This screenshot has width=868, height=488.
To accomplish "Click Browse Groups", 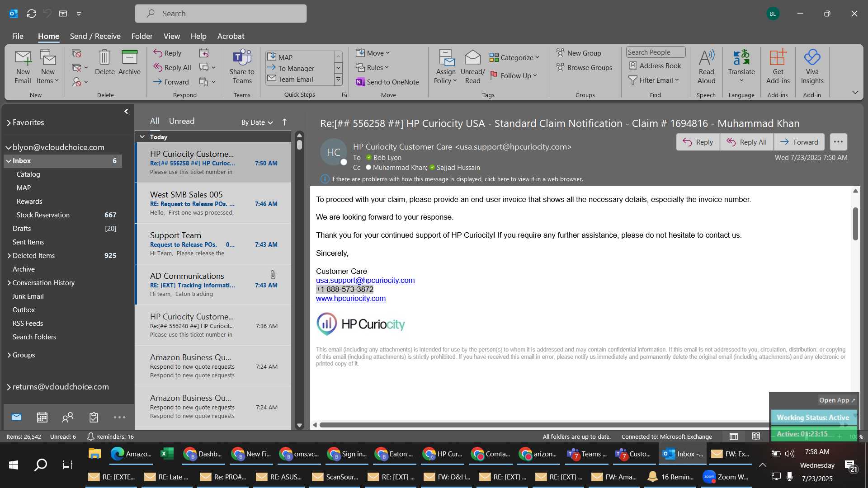I will (x=584, y=67).
